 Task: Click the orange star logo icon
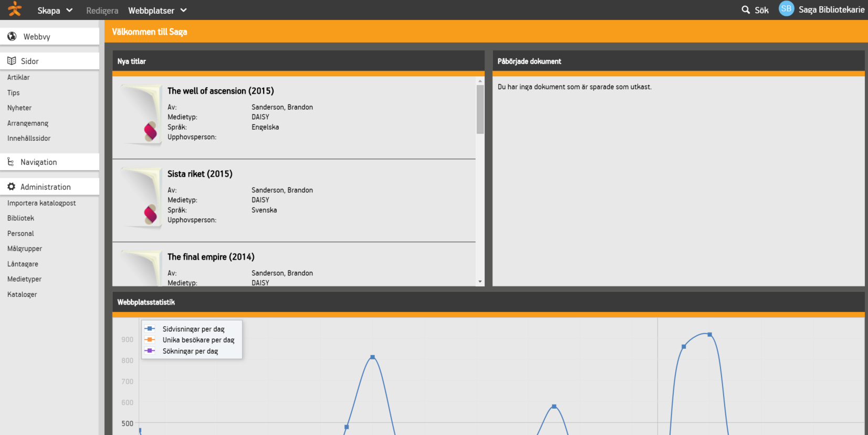(x=15, y=9)
